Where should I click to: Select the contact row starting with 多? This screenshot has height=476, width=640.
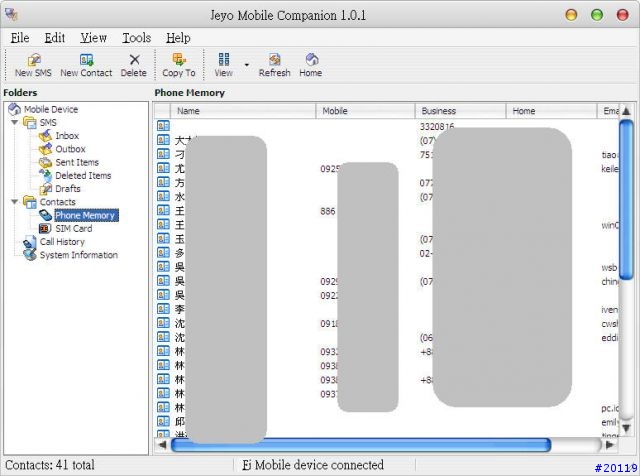pyautogui.click(x=387, y=253)
